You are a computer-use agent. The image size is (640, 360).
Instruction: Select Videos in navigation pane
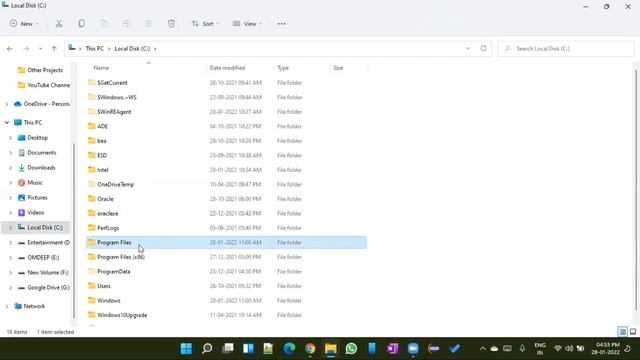click(36, 213)
